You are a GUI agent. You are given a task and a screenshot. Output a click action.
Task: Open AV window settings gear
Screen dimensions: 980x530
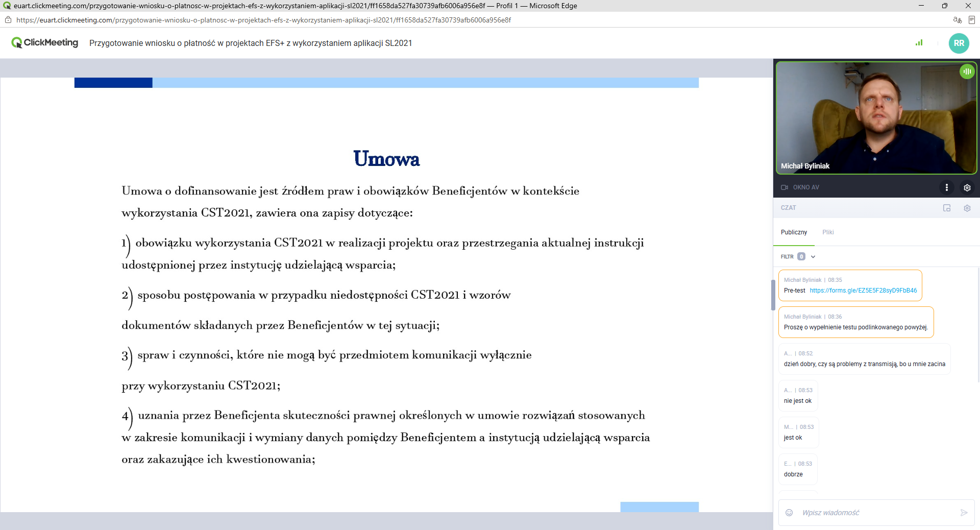[x=967, y=187]
